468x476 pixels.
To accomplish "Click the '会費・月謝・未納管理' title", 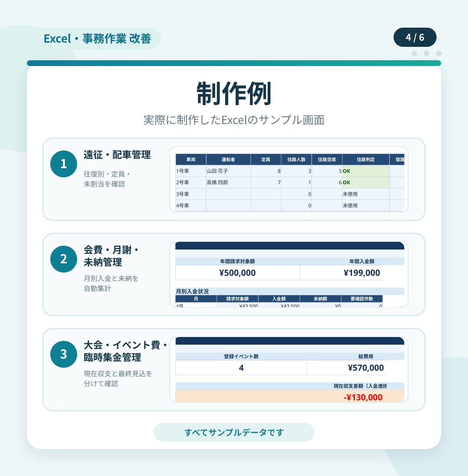I will 111,256.
